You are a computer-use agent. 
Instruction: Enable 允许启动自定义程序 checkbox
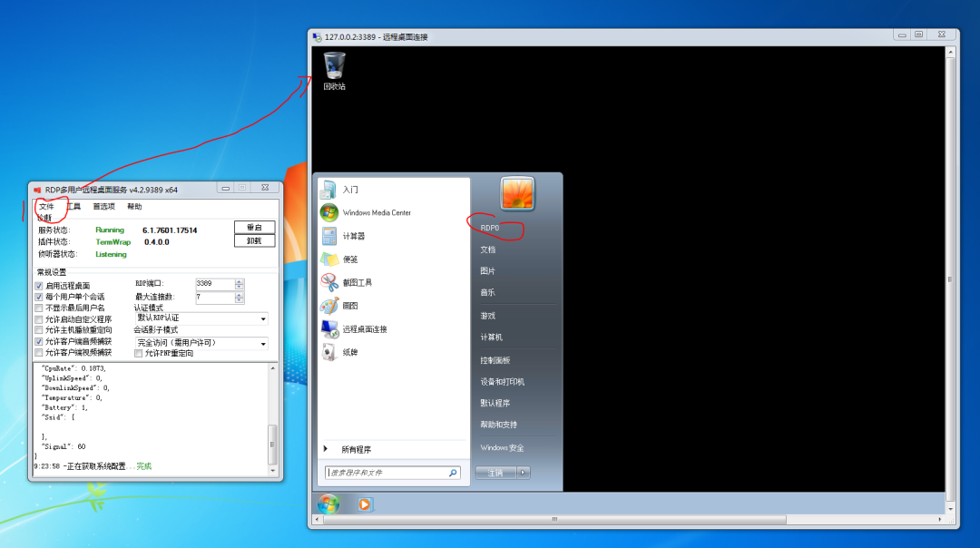(x=39, y=319)
